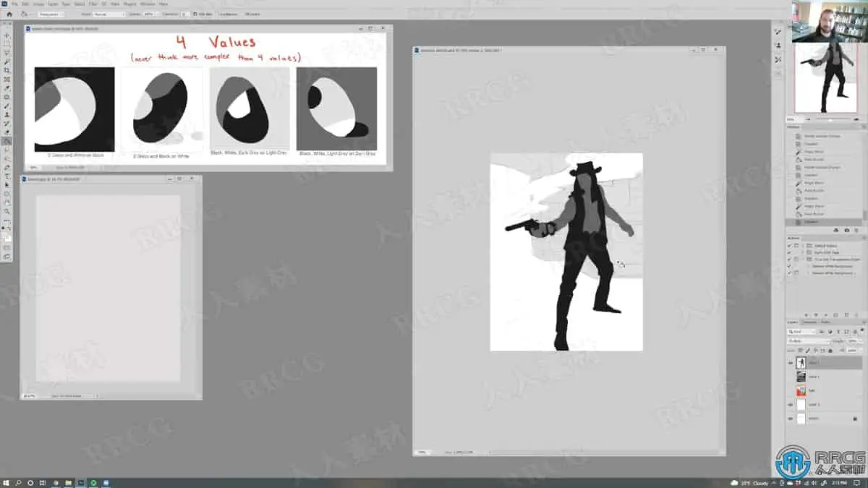
Task: Click the Begin recording icon in Actions
Action: (x=816, y=314)
